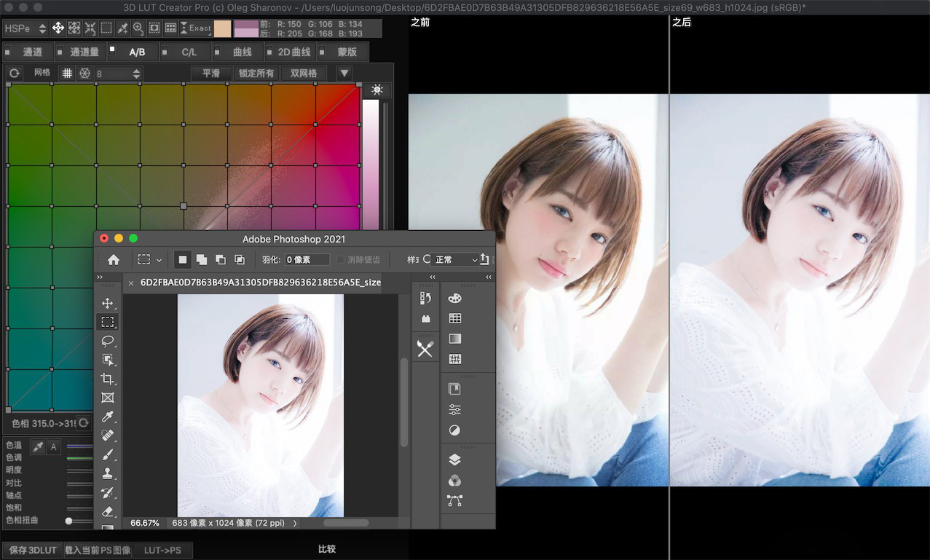Viewport: 930px width, 560px height.
Task: Click the white-balance eyedropper next to 色温
Action: pyautogui.click(x=38, y=447)
